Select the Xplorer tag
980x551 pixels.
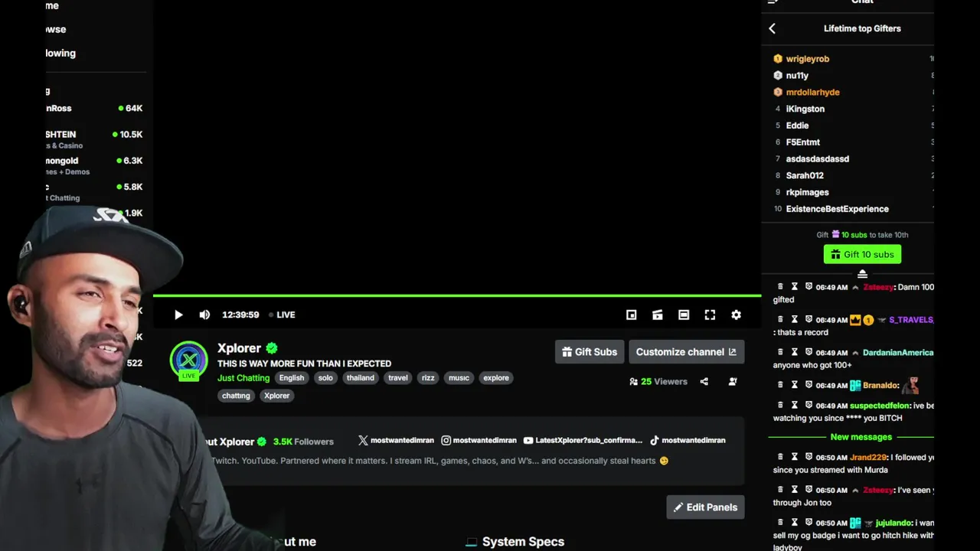click(x=276, y=396)
